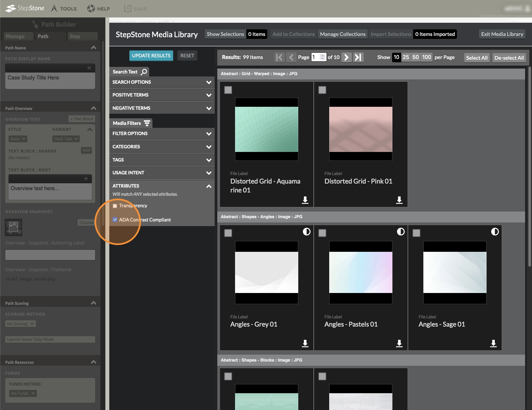Open the No Scoring dropdown
Viewport: 532px width, 410px height.
click(20, 324)
